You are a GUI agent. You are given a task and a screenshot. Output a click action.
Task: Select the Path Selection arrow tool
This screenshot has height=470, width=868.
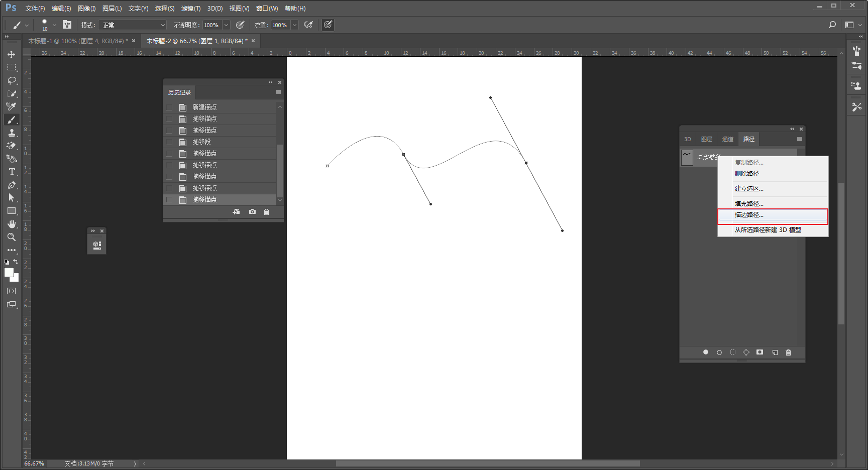tap(11, 198)
